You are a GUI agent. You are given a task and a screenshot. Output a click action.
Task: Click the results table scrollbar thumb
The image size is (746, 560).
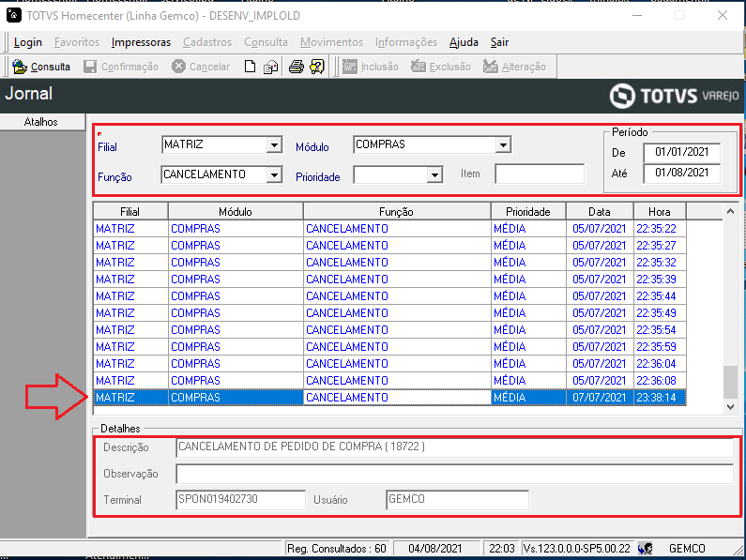[x=730, y=382]
